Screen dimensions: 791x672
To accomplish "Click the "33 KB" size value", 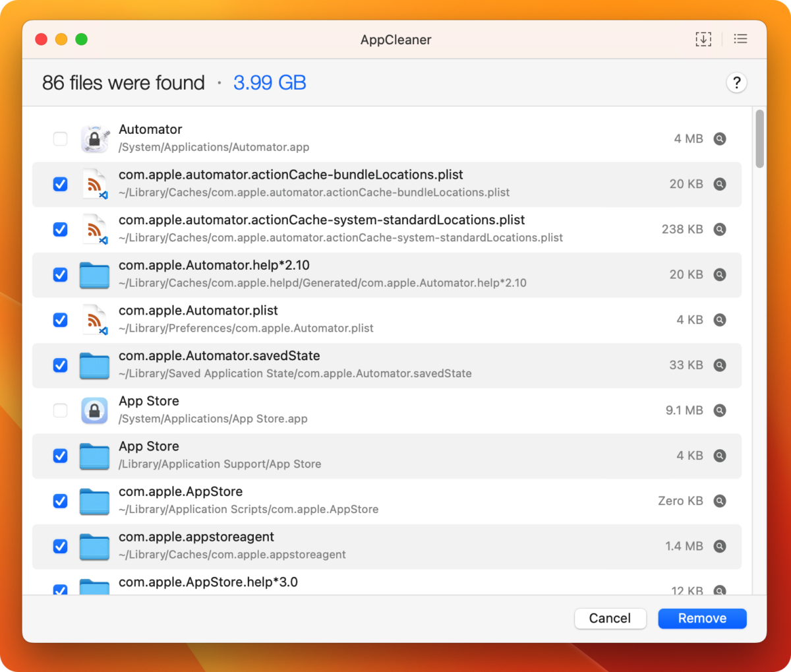I will click(686, 365).
